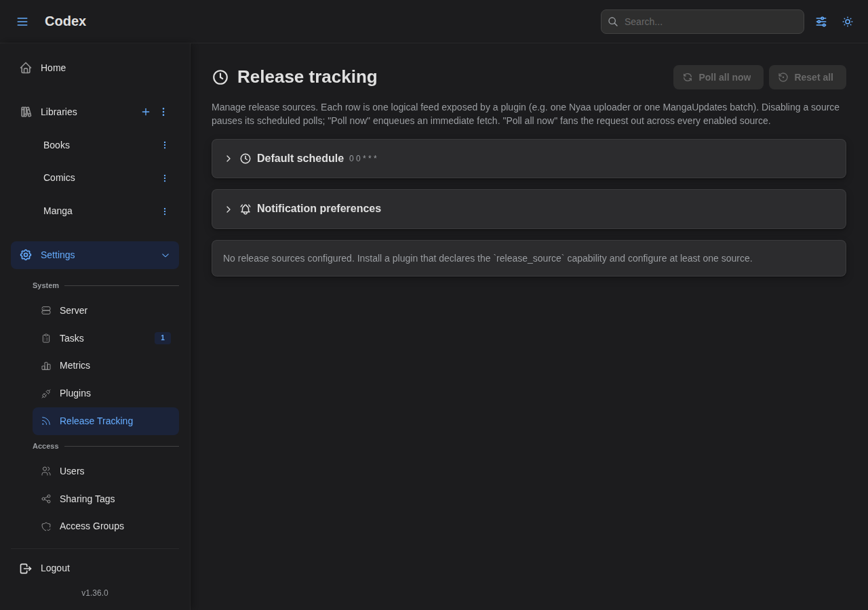Click the Release Tracking feed icon
Screen dimensions: 868x610
click(46, 421)
